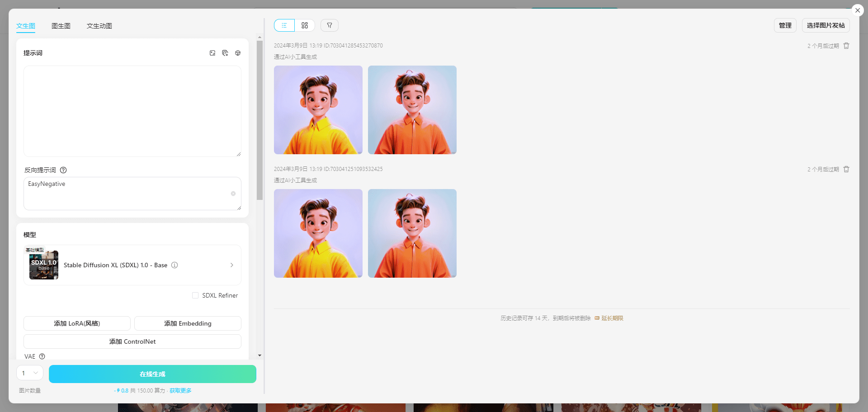Click the left panel vertical scrollbar thumb

[x=259, y=120]
